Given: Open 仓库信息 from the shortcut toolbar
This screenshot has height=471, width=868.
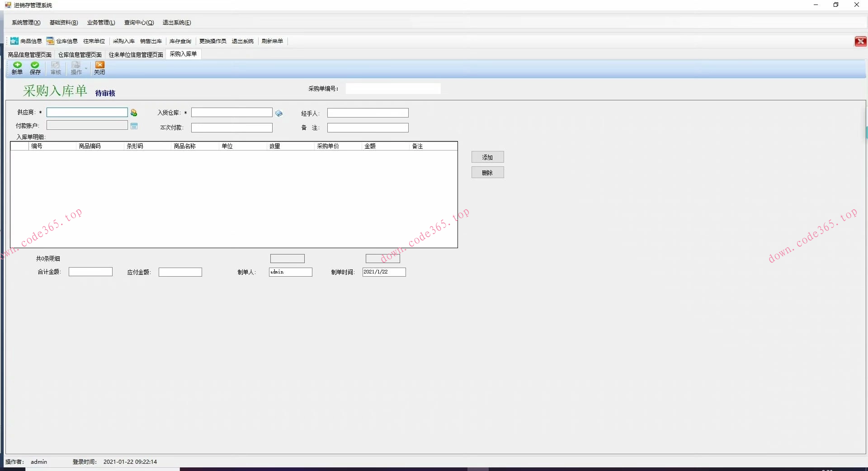Looking at the screenshot, I should [62, 41].
